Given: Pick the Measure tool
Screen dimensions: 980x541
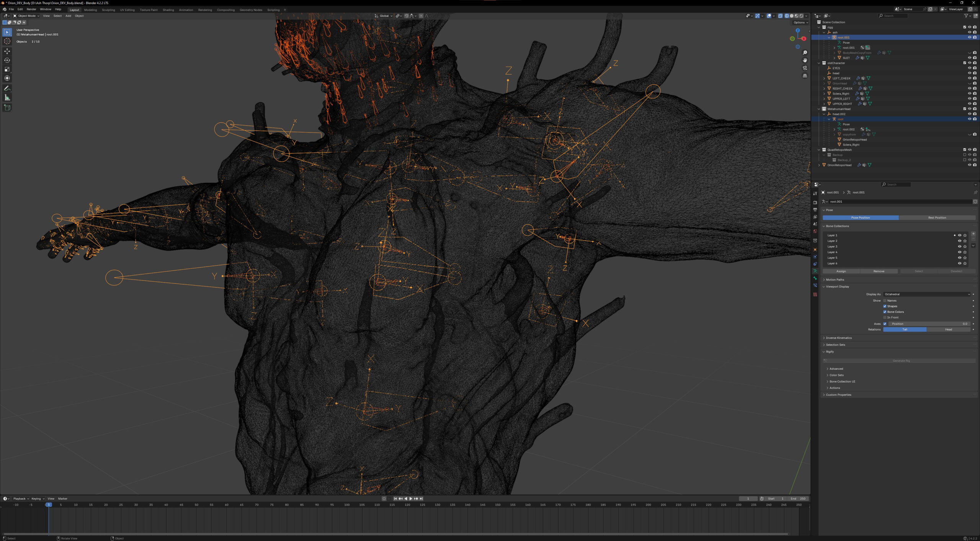Looking at the screenshot, I should coord(7,98).
